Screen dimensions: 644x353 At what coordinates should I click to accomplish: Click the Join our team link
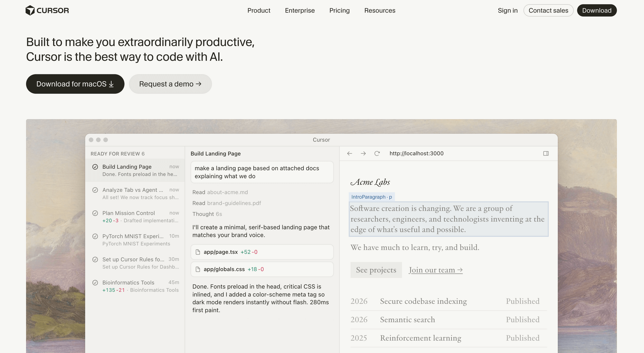click(435, 270)
